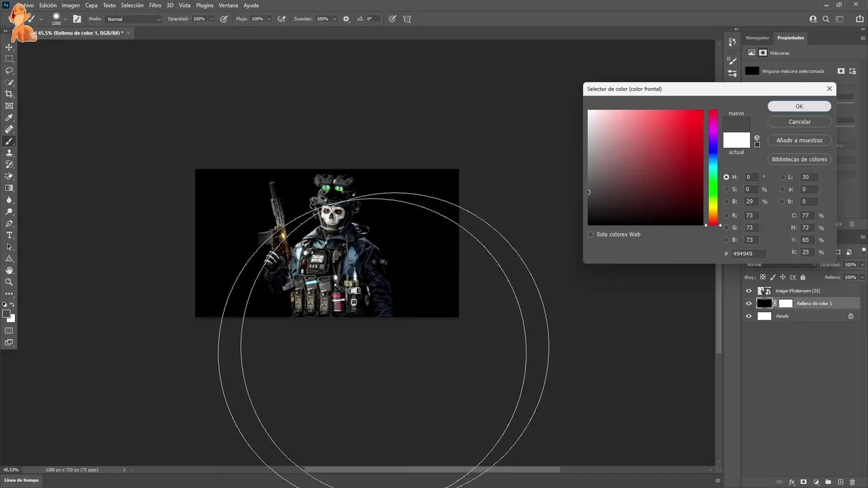This screenshot has height=488, width=868.
Task: Expand the Opacidad dropdown in options bar
Action: tap(212, 19)
